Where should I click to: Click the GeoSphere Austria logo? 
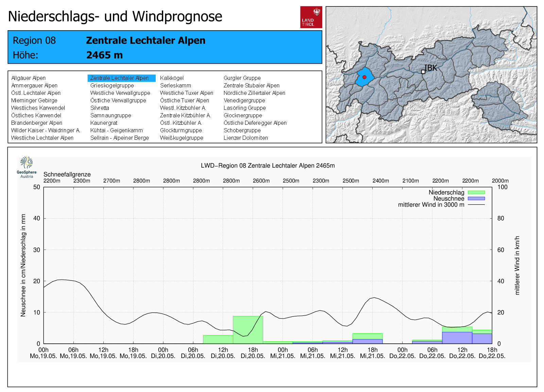(27, 167)
